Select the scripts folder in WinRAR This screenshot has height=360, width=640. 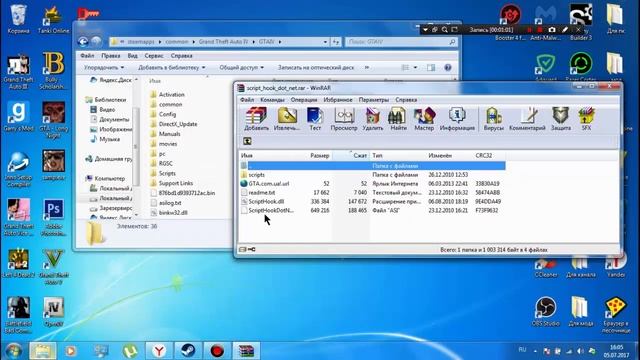256,175
